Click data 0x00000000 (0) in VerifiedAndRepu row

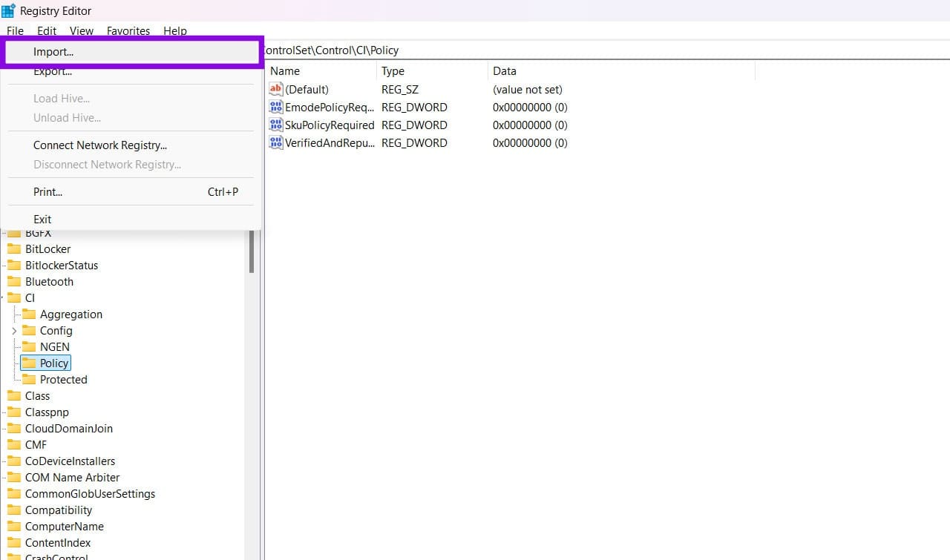530,142
